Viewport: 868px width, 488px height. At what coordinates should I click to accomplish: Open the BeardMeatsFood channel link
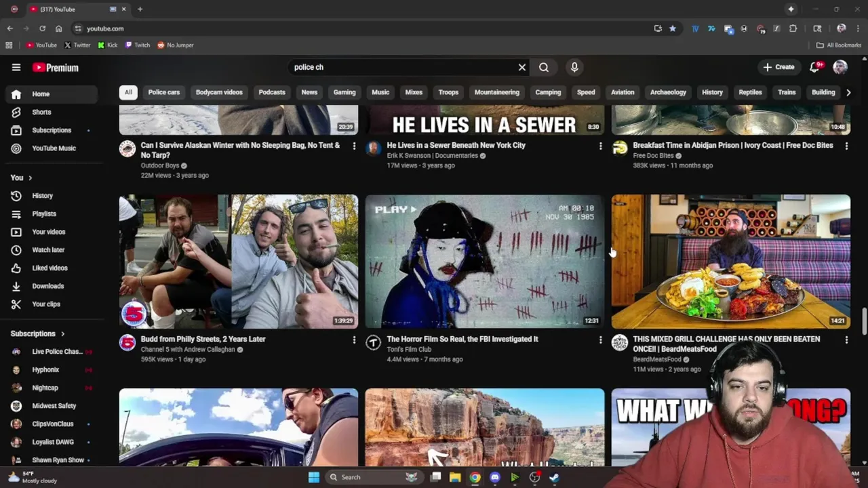(x=657, y=359)
